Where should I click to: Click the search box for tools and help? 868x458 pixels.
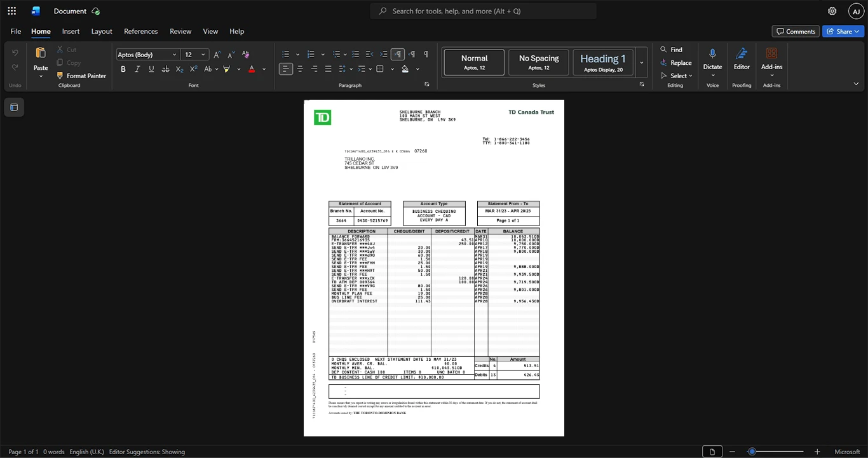[484, 11]
